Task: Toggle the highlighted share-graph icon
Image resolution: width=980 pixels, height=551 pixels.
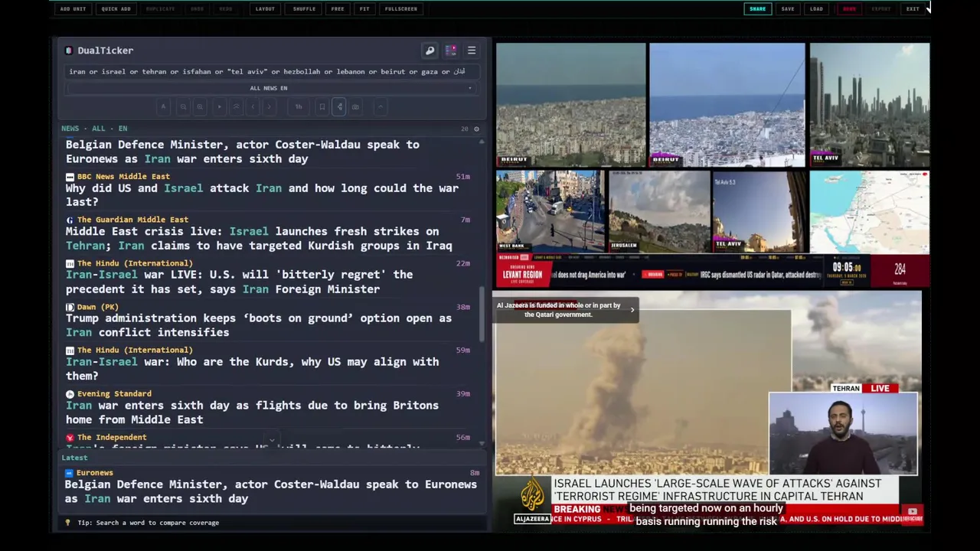Action: (x=339, y=106)
